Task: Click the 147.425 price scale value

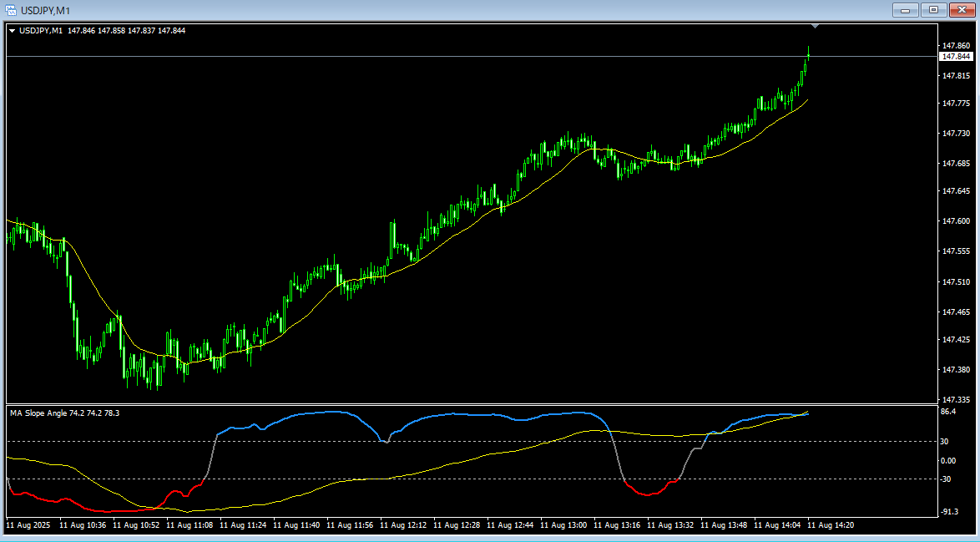Action: click(x=957, y=339)
